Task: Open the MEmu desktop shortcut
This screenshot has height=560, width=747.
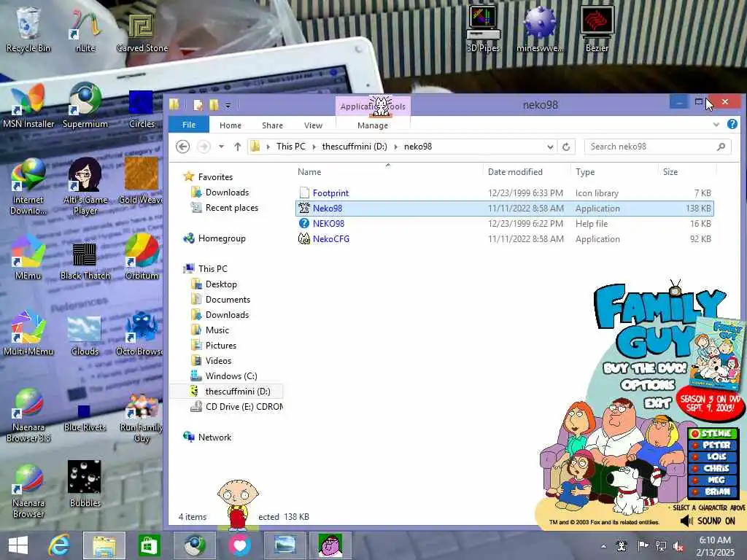Action: point(28,257)
